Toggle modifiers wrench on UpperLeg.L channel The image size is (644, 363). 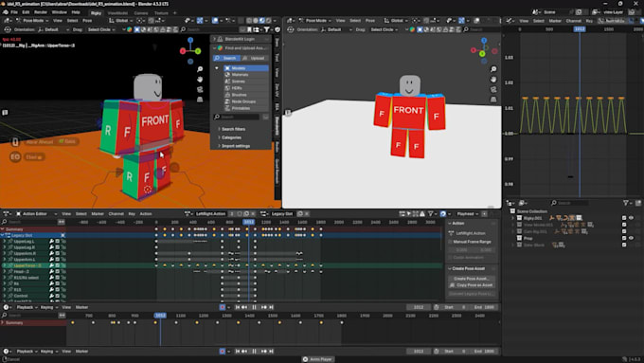(51, 242)
